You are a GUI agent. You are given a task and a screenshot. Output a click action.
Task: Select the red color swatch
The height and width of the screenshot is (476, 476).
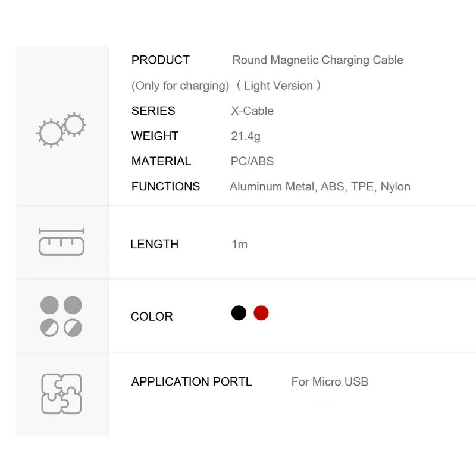[x=261, y=313]
